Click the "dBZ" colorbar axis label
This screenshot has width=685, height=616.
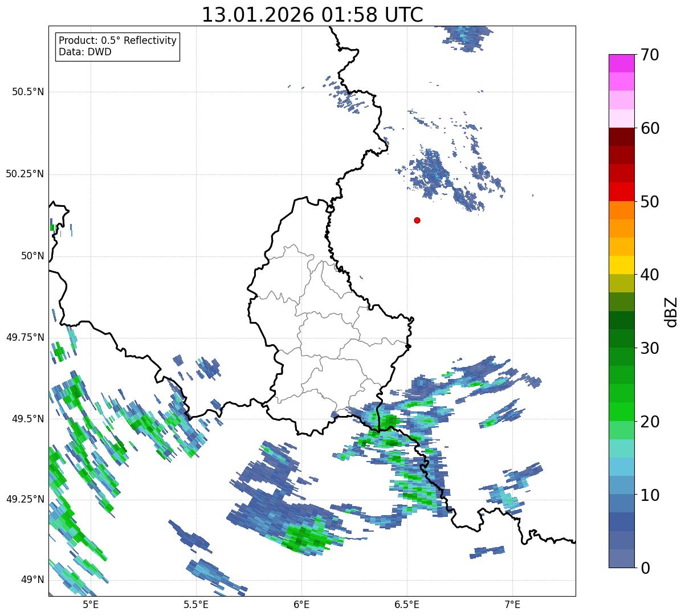tap(671, 312)
